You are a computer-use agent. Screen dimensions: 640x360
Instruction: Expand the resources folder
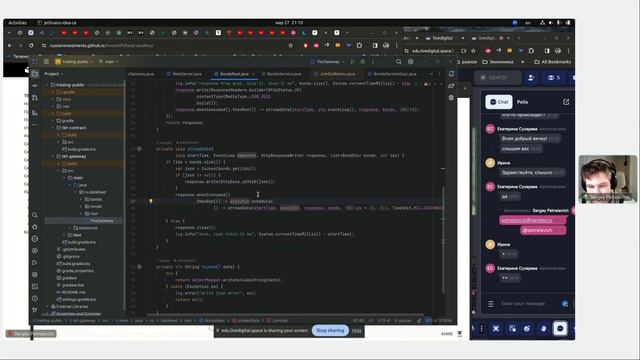tap(70, 228)
